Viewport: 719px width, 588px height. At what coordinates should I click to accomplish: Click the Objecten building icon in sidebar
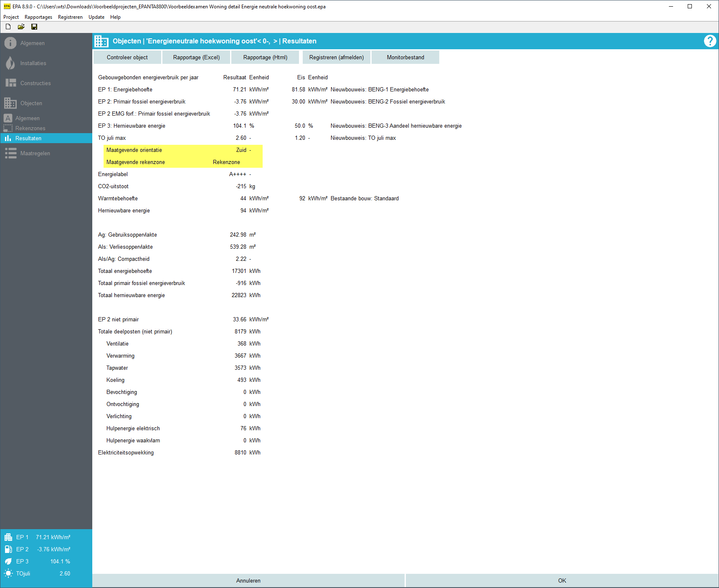point(10,103)
